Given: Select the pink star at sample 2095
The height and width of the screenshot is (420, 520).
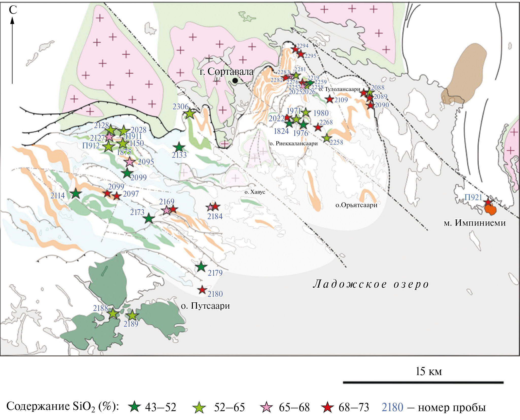Looking at the screenshot, I should (x=129, y=161).
